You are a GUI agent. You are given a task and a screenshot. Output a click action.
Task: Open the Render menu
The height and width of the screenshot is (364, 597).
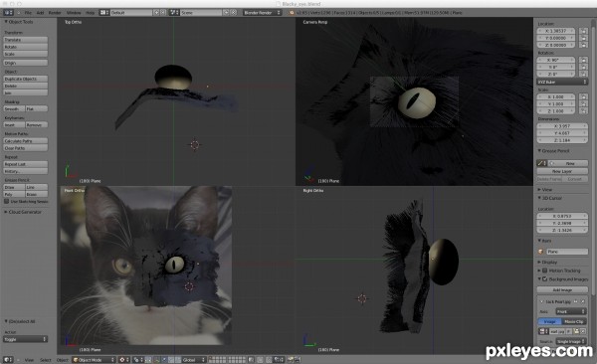tap(55, 13)
